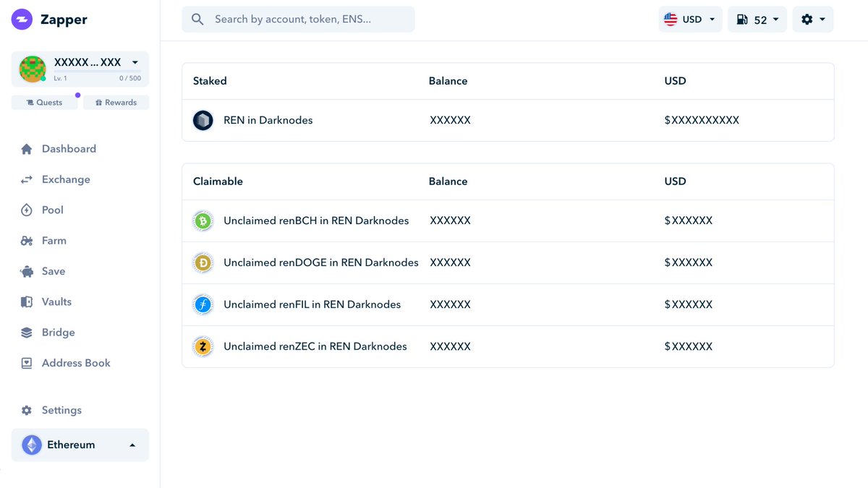Click the Save piggy bank icon
The width and height of the screenshot is (868, 488).
[x=27, y=272]
